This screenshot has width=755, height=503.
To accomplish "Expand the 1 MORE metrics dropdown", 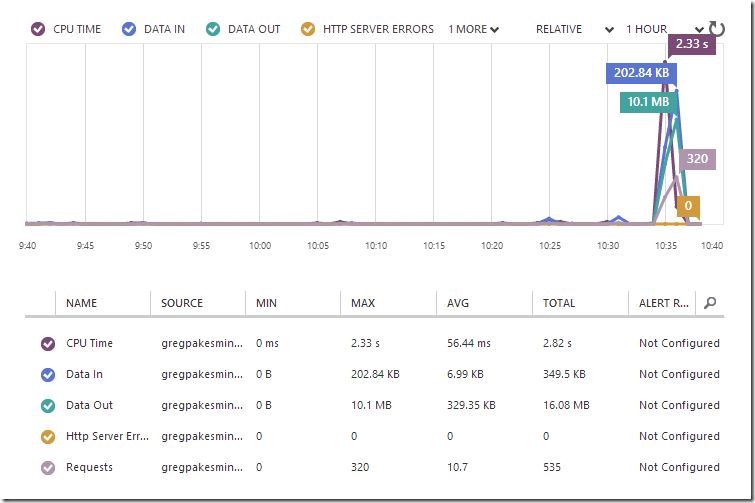I will [x=473, y=29].
